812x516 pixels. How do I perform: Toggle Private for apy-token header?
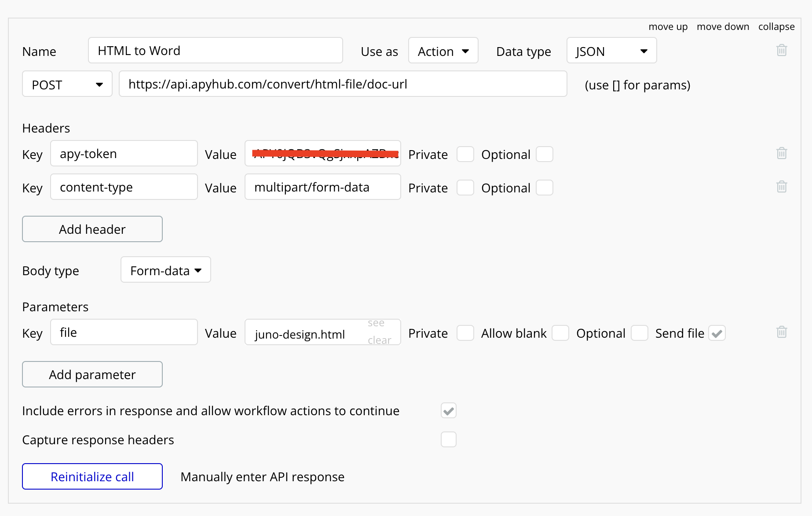(465, 155)
